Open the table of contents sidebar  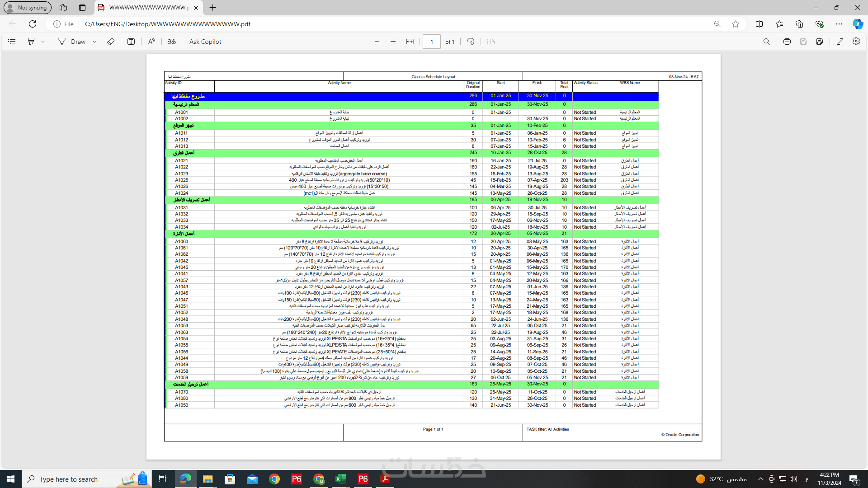[12, 42]
